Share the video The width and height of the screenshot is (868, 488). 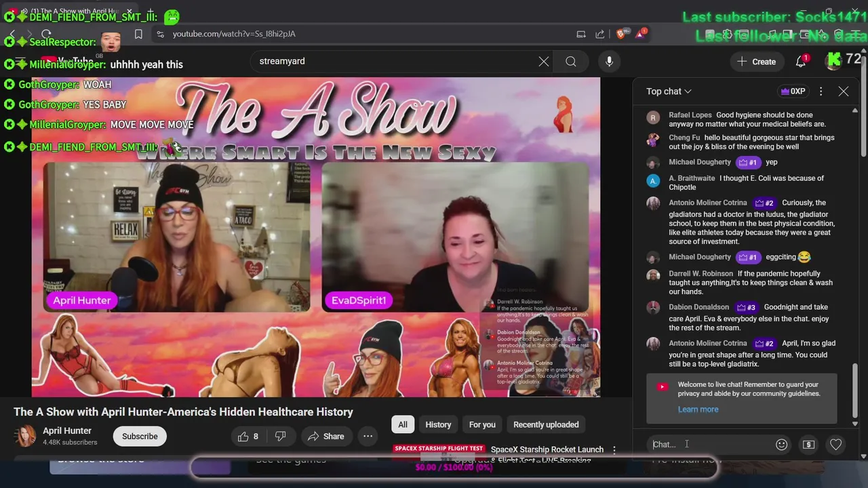point(326,436)
